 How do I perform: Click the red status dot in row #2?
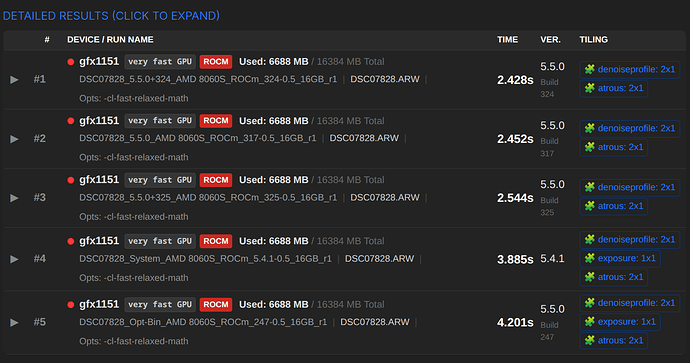pyautogui.click(x=70, y=121)
